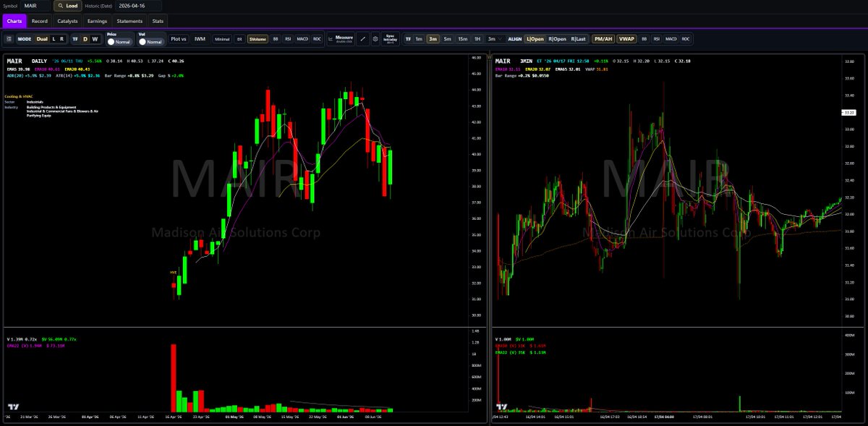Click the HVE marker on daily chart
The image size is (868, 426).
(x=174, y=272)
